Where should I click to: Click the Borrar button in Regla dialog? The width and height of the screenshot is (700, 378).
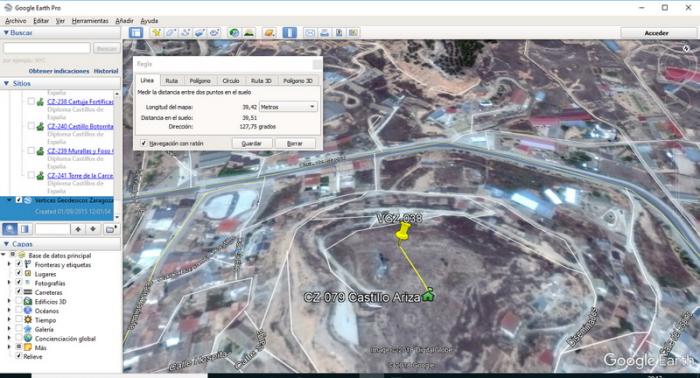coord(295,143)
